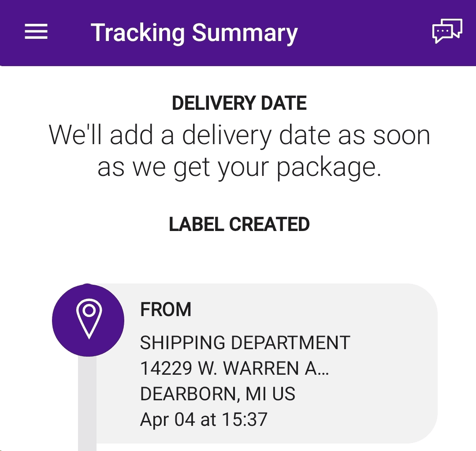Screen dimensions: 476x451
Task: Click the purple header between title and chat icon
Action: click(x=366, y=33)
